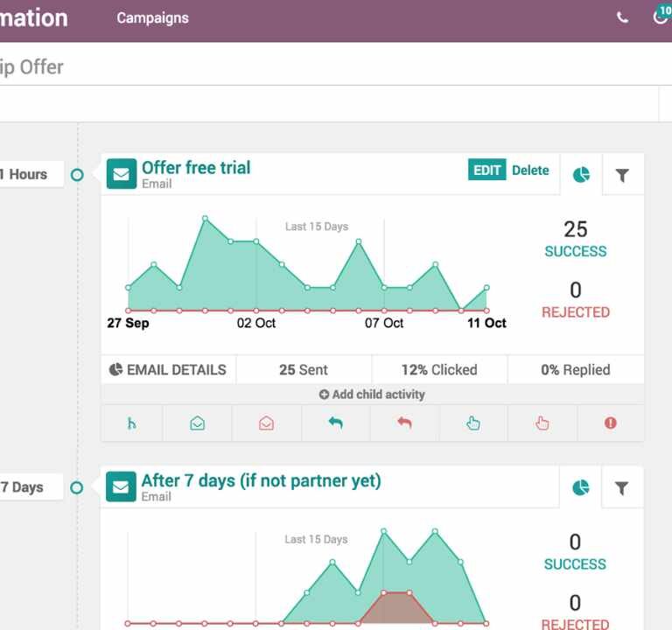Add child on mail not replied (red arrow)
This screenshot has height=630, width=672.
coord(404,423)
